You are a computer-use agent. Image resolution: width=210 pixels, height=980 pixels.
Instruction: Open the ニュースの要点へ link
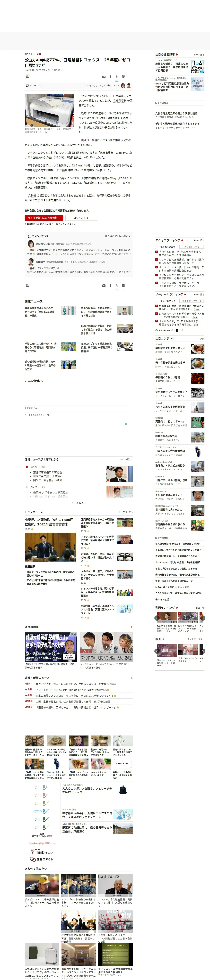pyautogui.click(x=125, y=460)
